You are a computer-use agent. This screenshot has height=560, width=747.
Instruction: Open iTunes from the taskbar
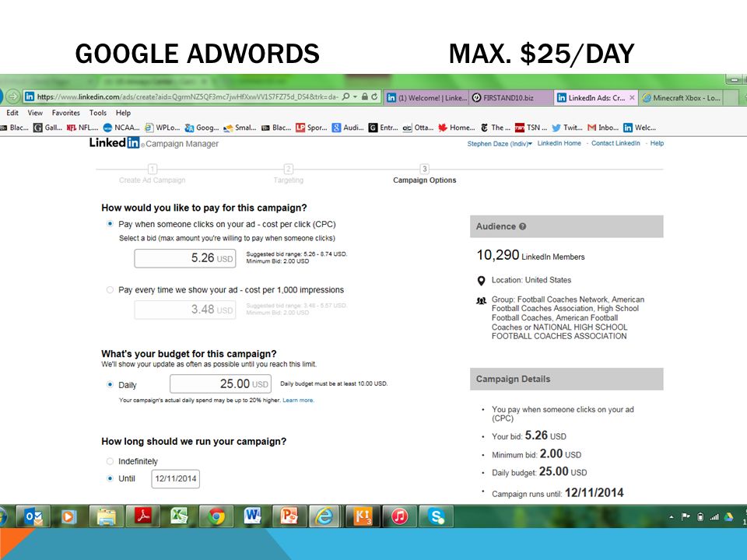coord(399,516)
